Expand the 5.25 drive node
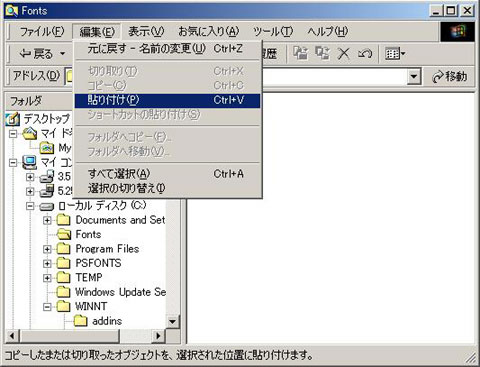 tap(30, 191)
